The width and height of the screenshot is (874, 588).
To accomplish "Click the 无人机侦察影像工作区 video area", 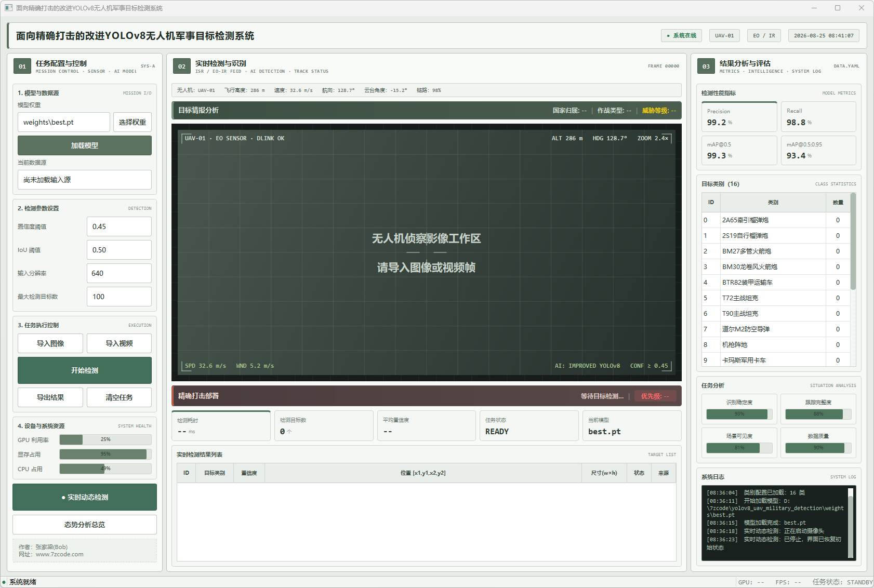I will 426,252.
